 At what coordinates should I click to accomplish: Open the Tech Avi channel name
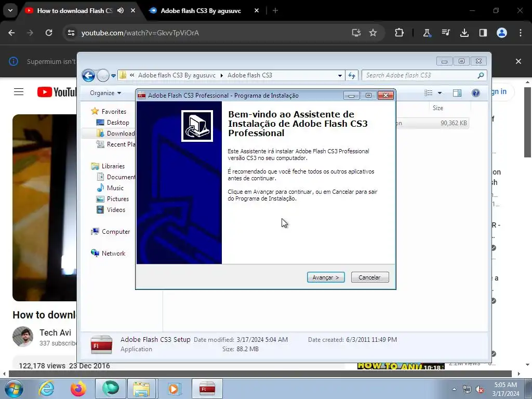coord(55,332)
